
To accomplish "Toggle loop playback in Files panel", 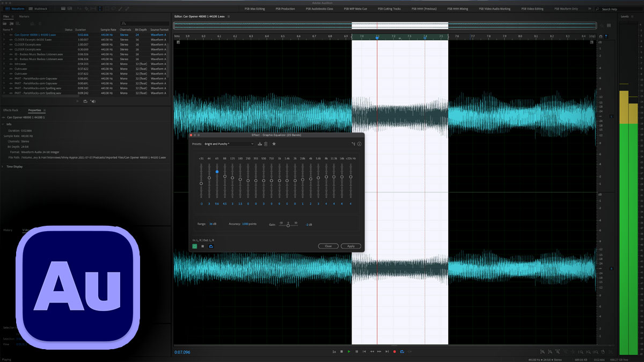I will tap(85, 101).
